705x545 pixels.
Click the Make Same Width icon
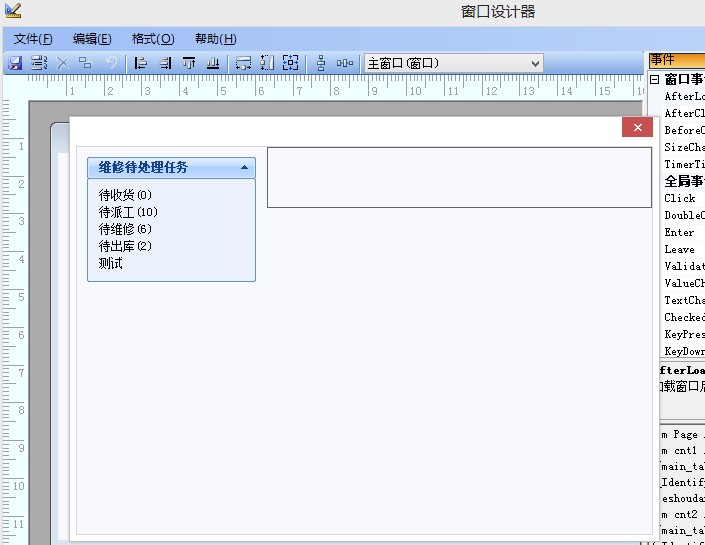pyautogui.click(x=243, y=63)
